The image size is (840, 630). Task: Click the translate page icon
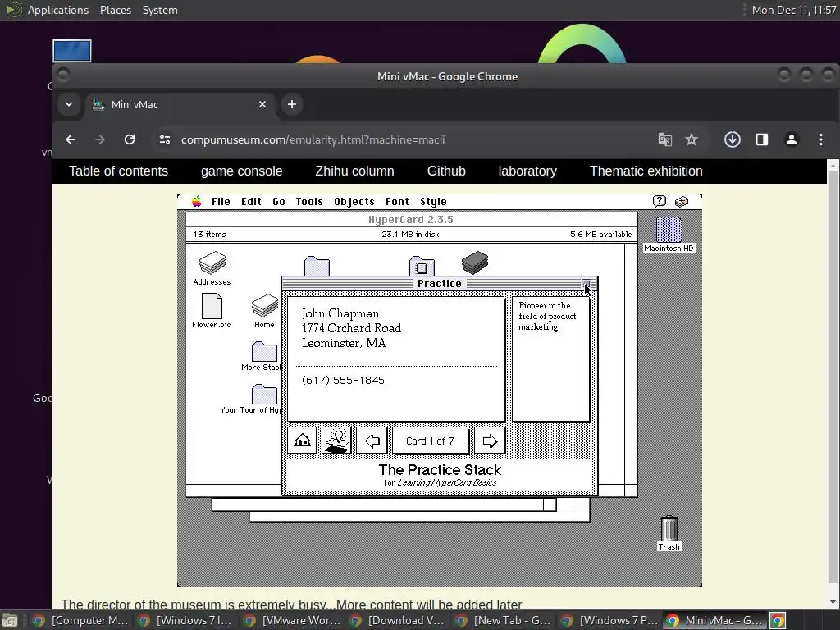pyautogui.click(x=664, y=139)
